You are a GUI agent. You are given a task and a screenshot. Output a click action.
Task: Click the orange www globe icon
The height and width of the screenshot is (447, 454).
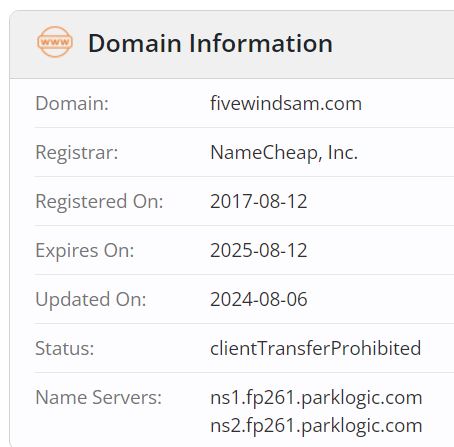pos(55,42)
